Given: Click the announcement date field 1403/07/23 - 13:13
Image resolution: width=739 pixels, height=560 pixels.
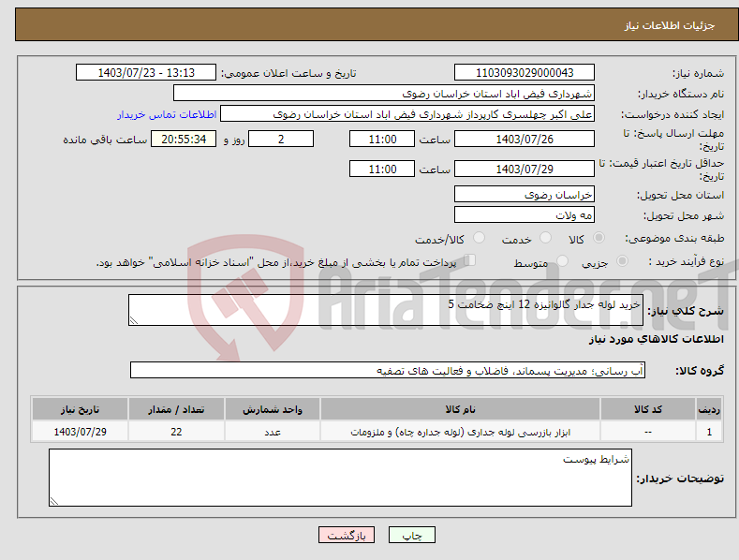Looking at the screenshot, I should click(146, 73).
